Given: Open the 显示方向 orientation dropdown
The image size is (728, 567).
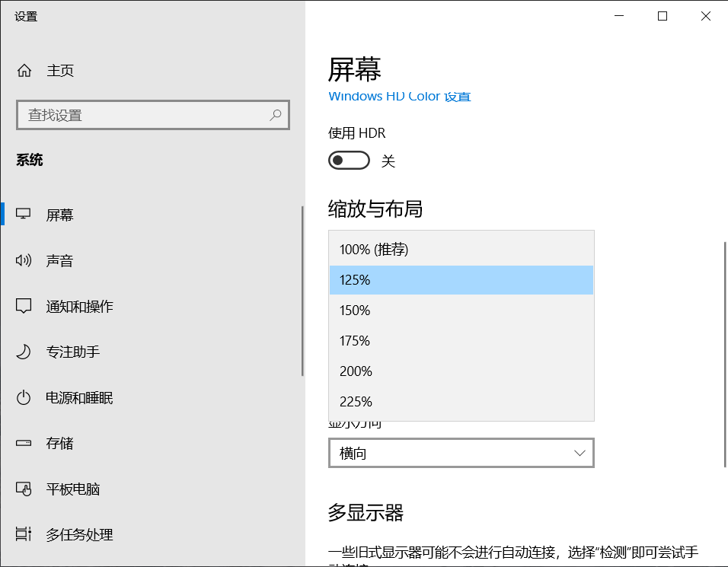Looking at the screenshot, I should click(461, 453).
